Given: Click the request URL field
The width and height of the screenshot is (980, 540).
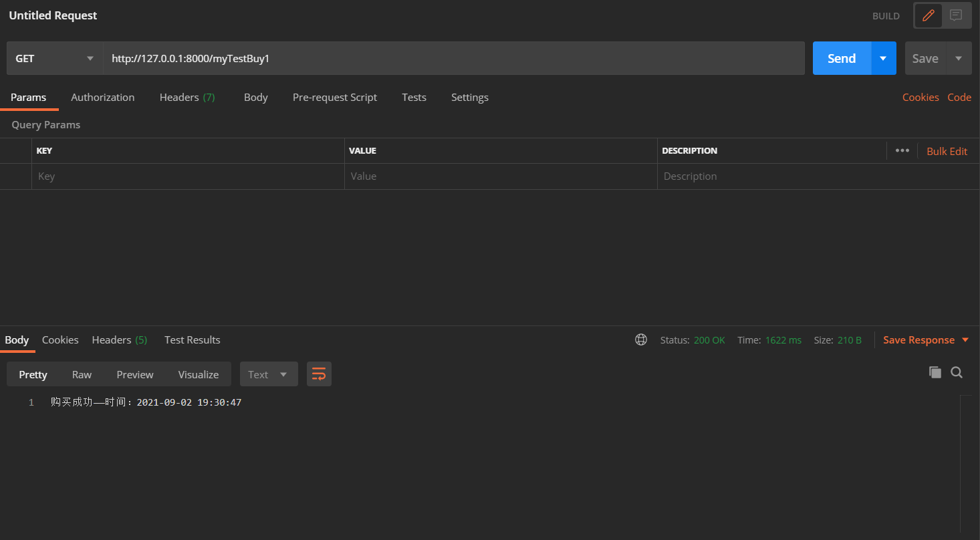Looking at the screenshot, I should [454, 58].
